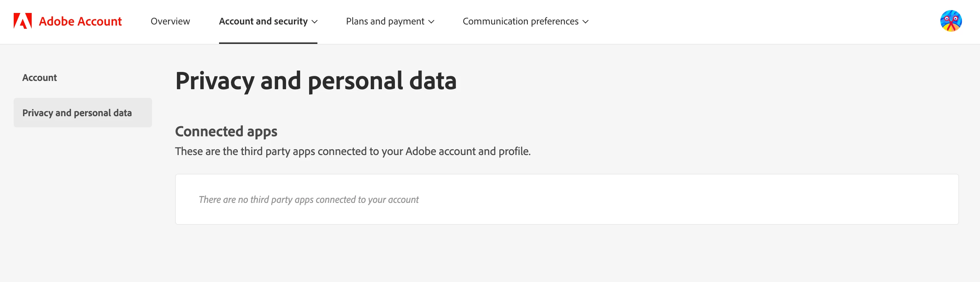Screen dimensions: 980x282
Task: Expand chevron next to Account and security
Action: pyautogui.click(x=315, y=22)
